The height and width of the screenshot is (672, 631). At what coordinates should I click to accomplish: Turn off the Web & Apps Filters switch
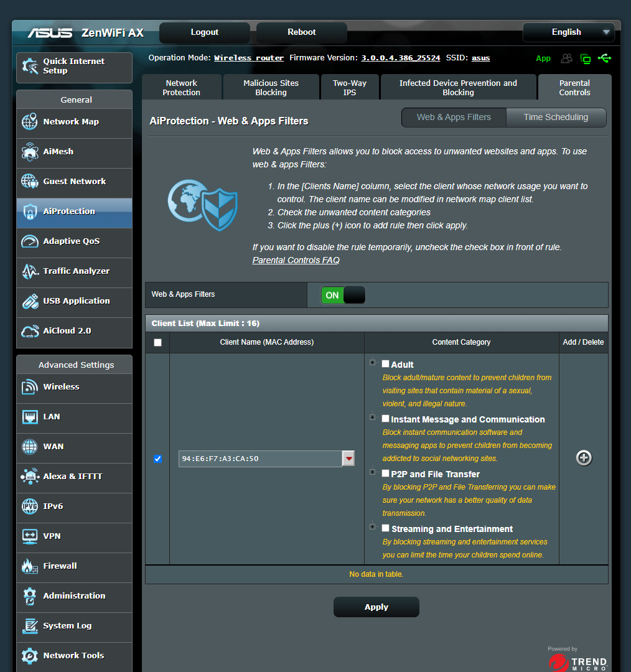[x=343, y=295]
